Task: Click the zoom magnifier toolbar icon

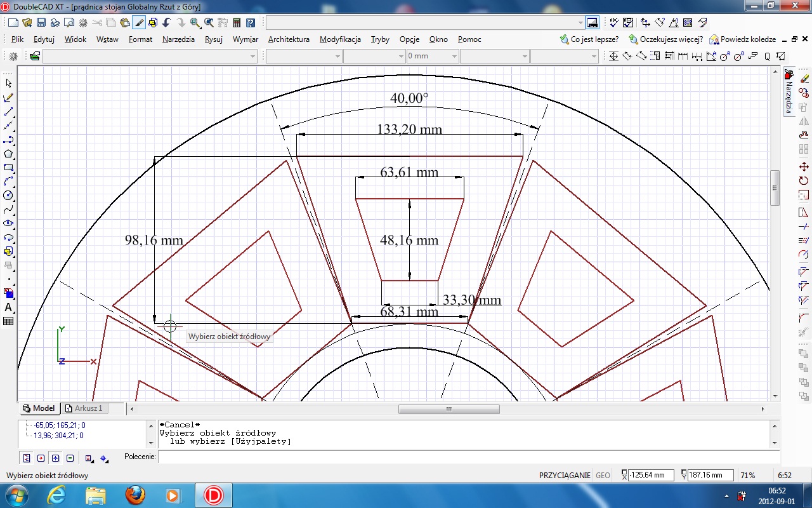Action: tap(195, 23)
